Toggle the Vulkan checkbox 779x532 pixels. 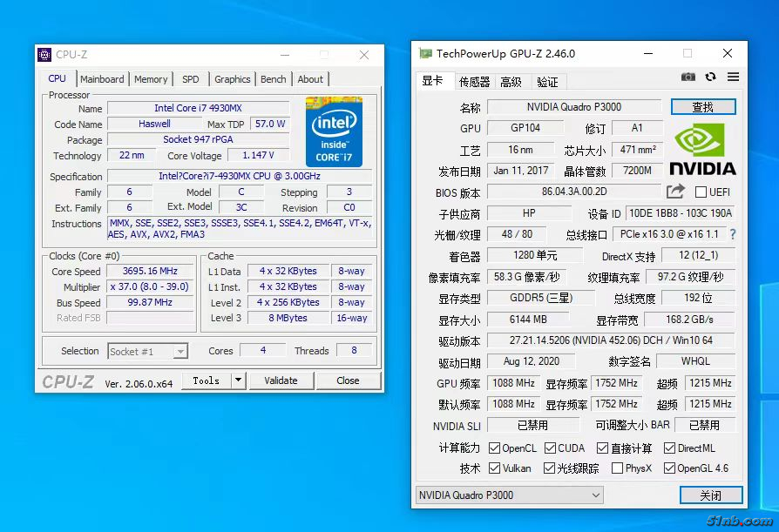click(494, 468)
